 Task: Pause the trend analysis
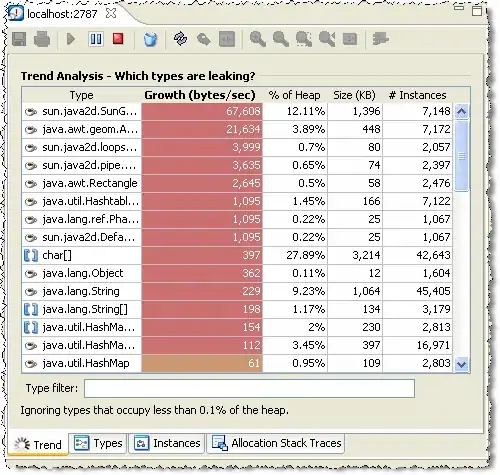click(x=96, y=39)
